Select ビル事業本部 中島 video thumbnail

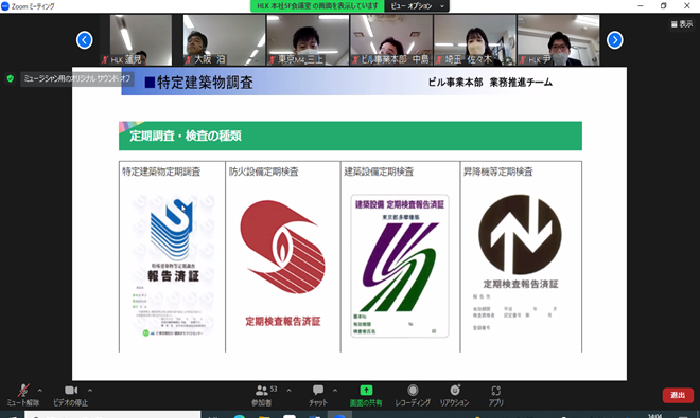pos(391,40)
